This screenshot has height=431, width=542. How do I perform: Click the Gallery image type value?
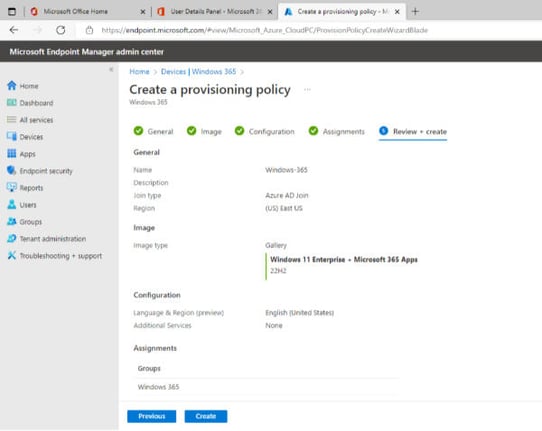(276, 245)
